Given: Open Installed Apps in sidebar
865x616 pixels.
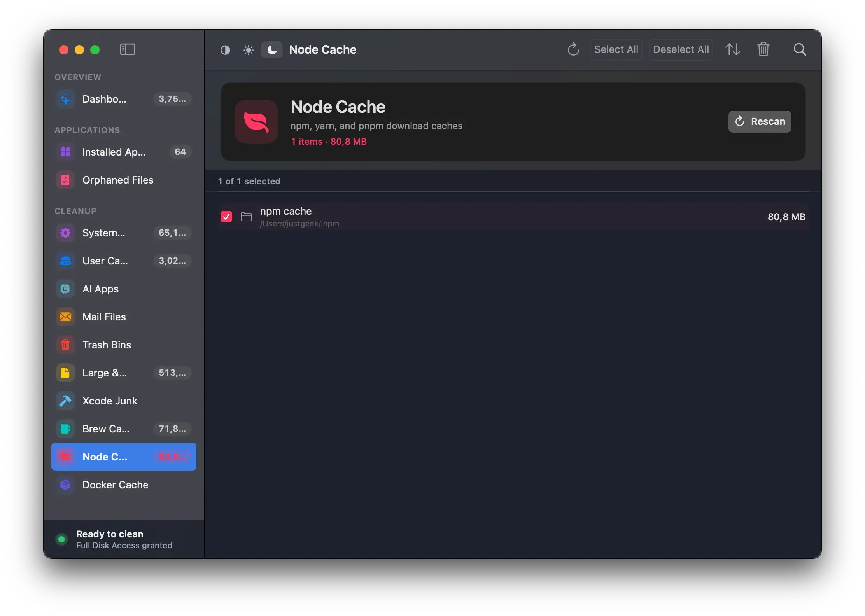Looking at the screenshot, I should coord(124,152).
